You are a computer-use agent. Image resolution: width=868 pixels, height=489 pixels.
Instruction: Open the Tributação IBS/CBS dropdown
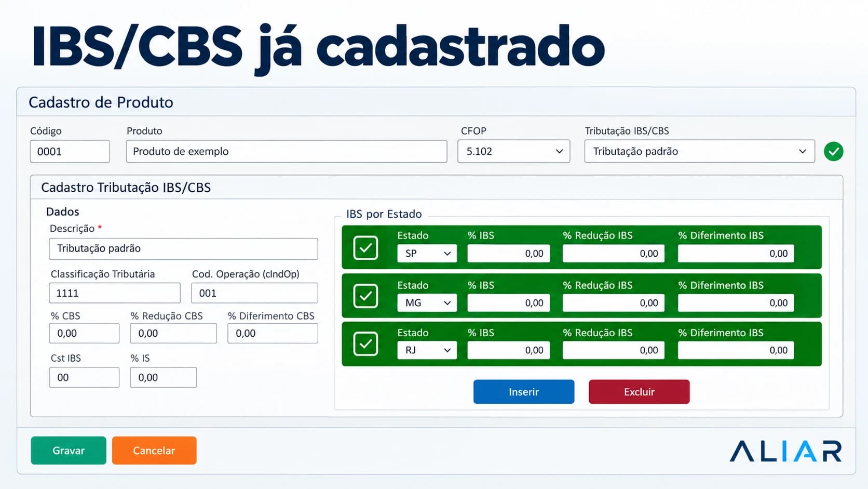(699, 151)
